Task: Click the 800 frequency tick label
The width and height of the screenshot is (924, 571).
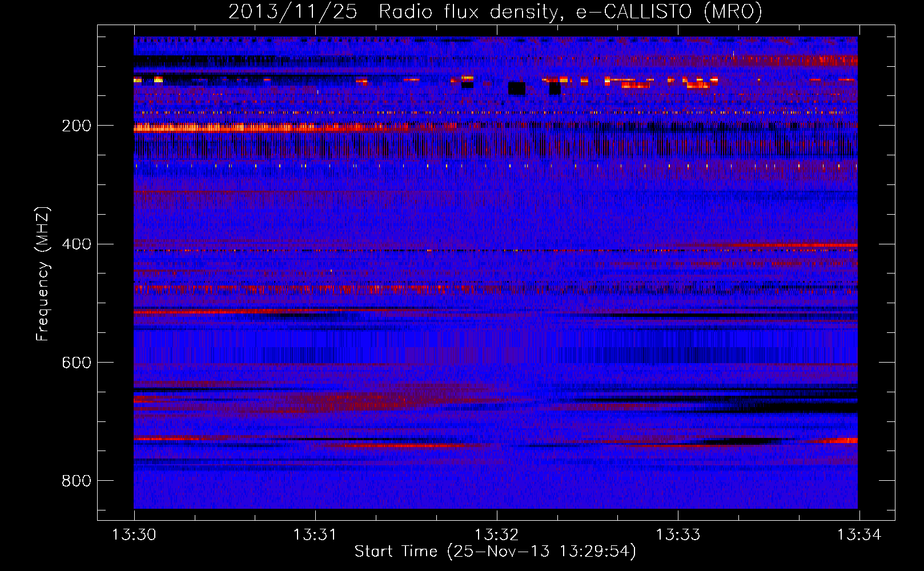Action: pyautogui.click(x=77, y=481)
